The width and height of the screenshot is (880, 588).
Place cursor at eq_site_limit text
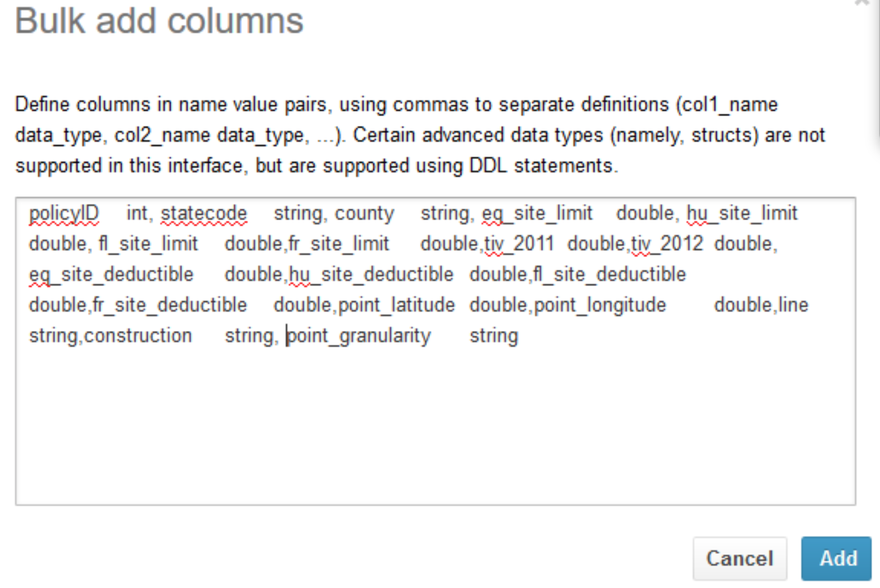[x=537, y=214]
